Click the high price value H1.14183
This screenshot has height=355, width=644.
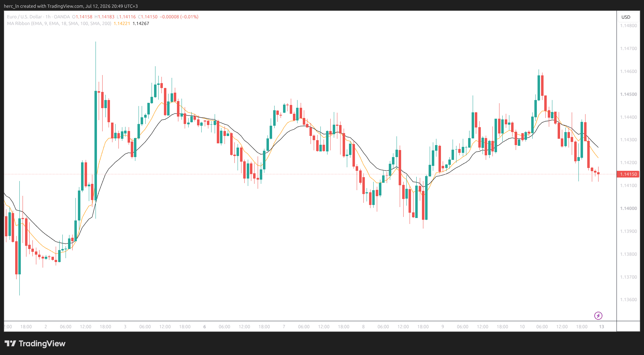click(104, 17)
